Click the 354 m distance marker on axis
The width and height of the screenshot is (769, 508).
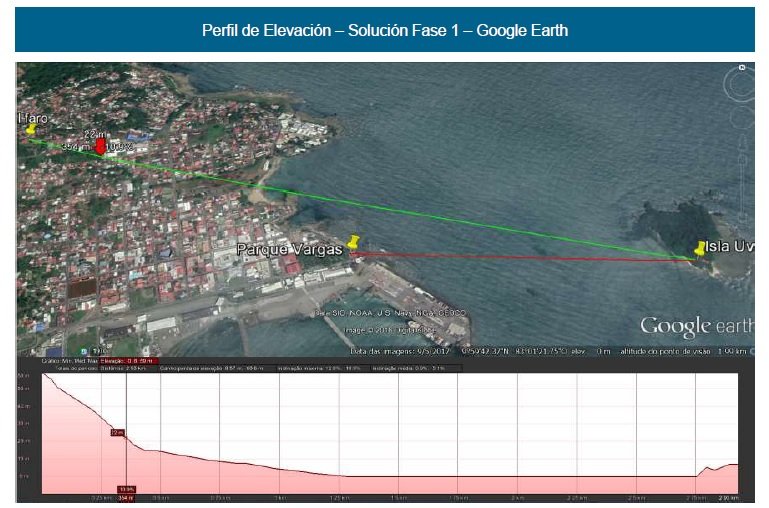(126, 496)
